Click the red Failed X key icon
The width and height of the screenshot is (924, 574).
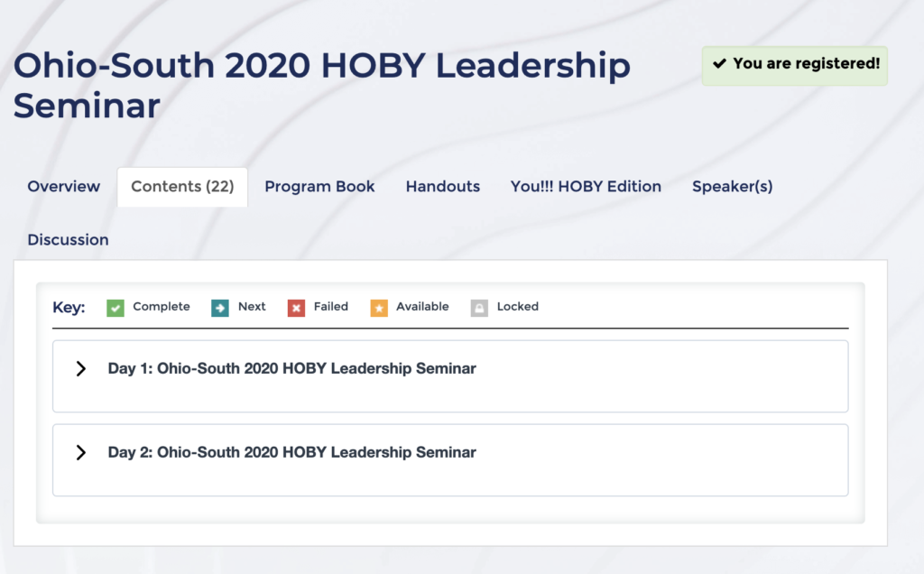296,308
